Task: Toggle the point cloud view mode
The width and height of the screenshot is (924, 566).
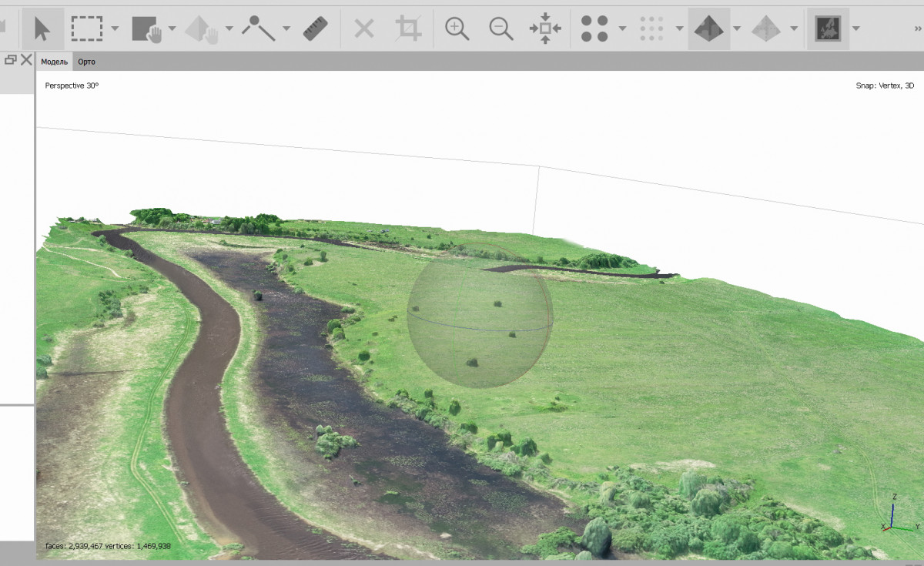Action: pyautogui.click(x=594, y=28)
